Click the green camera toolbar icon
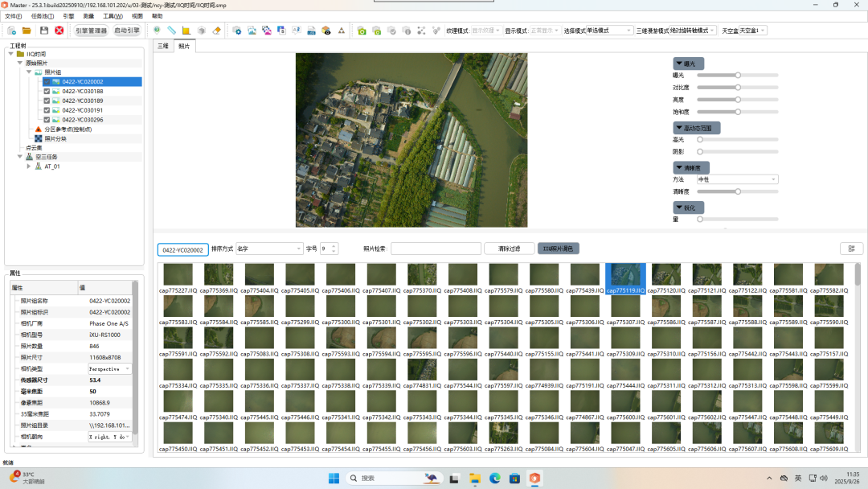The width and height of the screenshot is (868, 489). click(362, 31)
